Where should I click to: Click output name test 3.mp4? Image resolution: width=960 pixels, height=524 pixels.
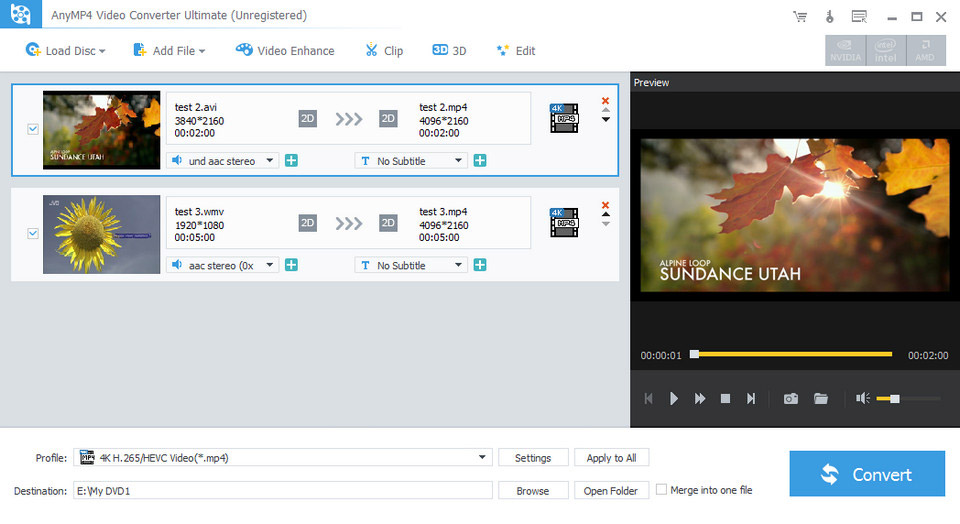[443, 212]
